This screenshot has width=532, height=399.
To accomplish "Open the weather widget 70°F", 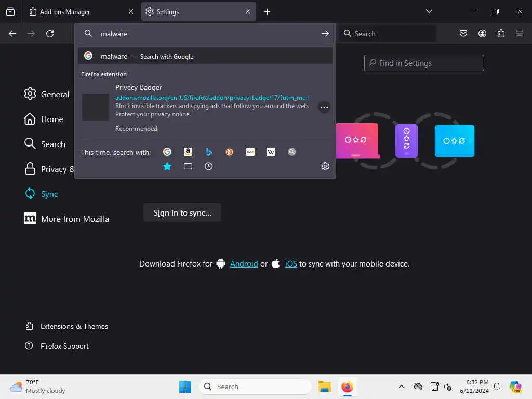I will coord(37,387).
